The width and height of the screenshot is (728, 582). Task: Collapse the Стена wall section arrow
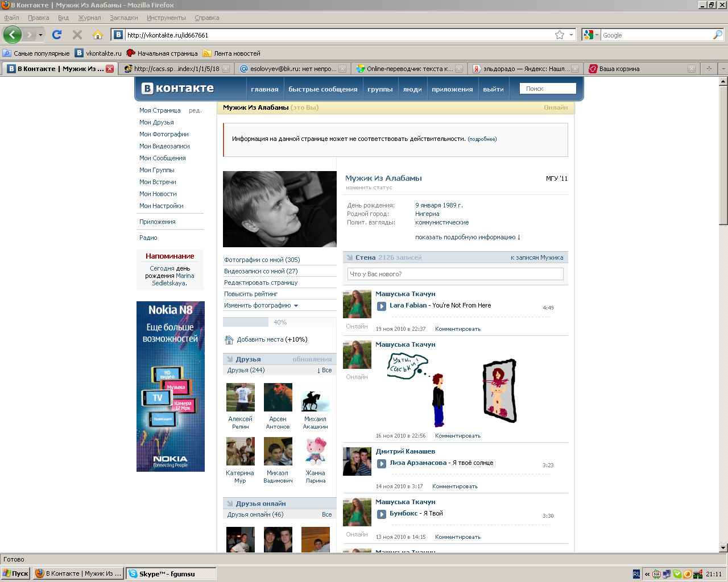click(x=350, y=257)
